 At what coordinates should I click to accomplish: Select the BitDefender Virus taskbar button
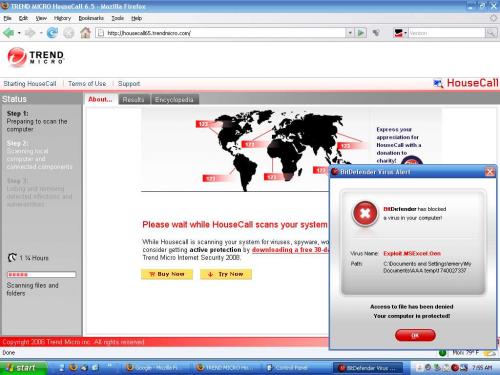[368, 368]
